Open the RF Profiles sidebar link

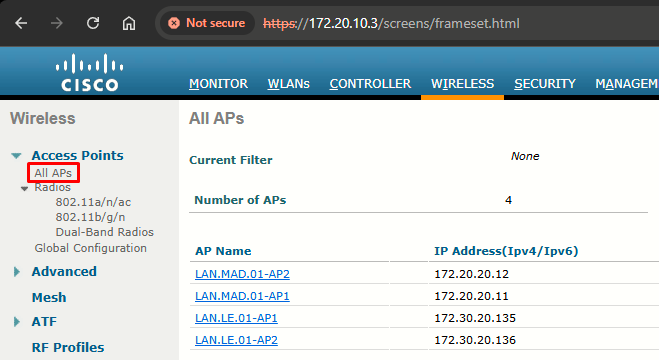(68, 347)
